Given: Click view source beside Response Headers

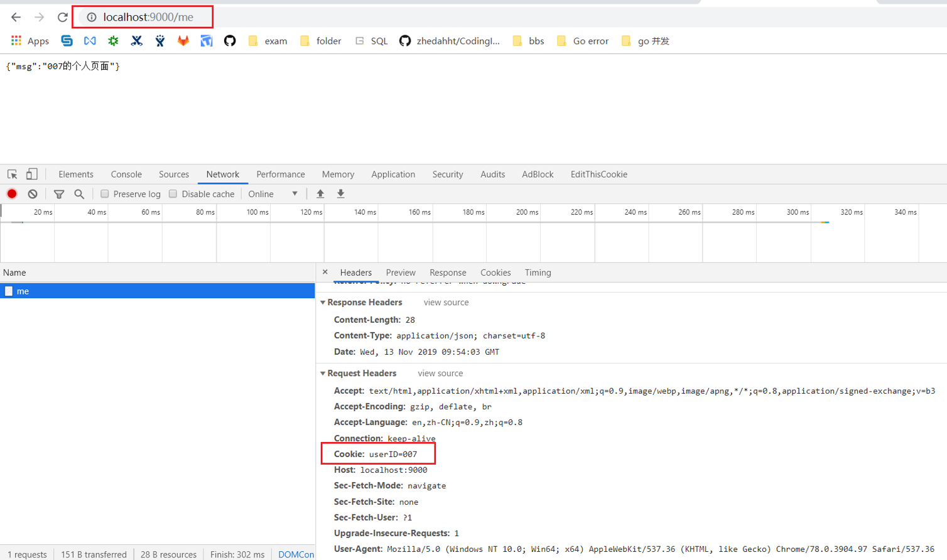Looking at the screenshot, I should point(446,303).
